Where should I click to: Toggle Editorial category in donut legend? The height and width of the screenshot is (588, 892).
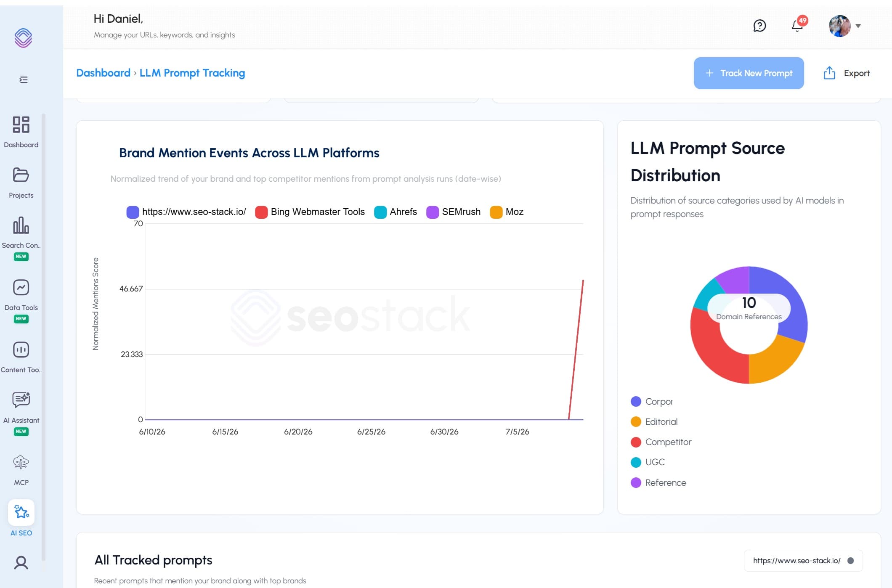654,421
